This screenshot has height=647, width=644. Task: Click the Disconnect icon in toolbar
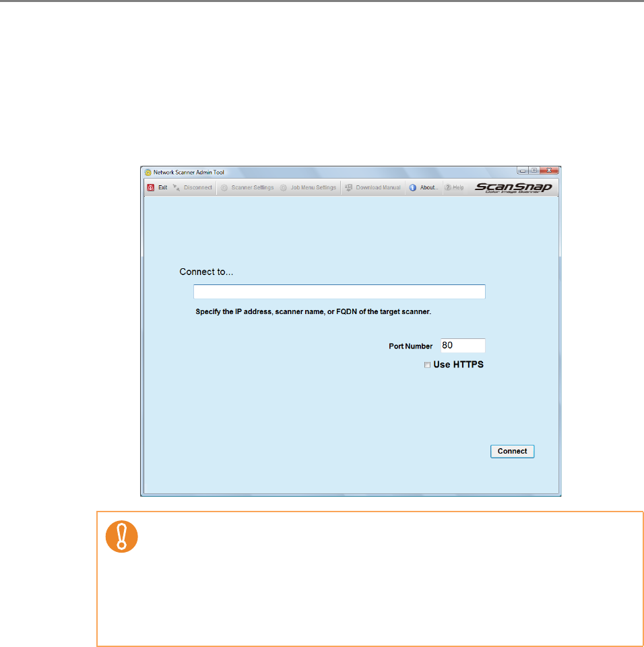(176, 187)
